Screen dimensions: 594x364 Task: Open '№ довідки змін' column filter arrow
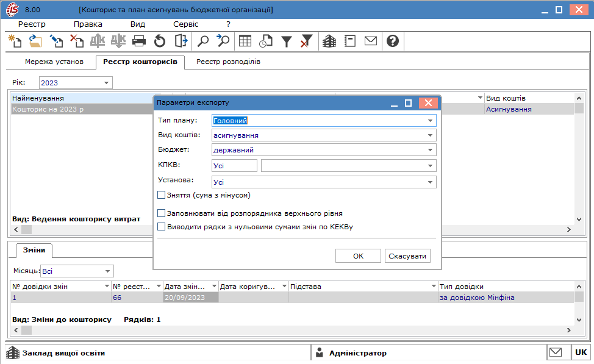click(x=107, y=287)
